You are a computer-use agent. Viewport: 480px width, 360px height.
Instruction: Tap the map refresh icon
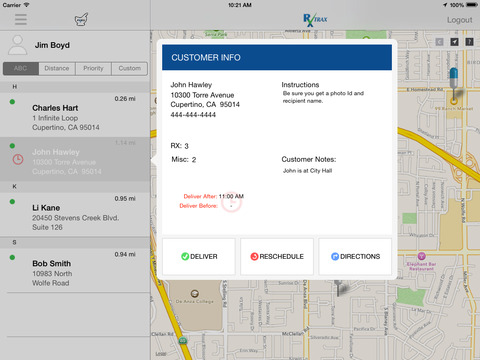(x=439, y=42)
